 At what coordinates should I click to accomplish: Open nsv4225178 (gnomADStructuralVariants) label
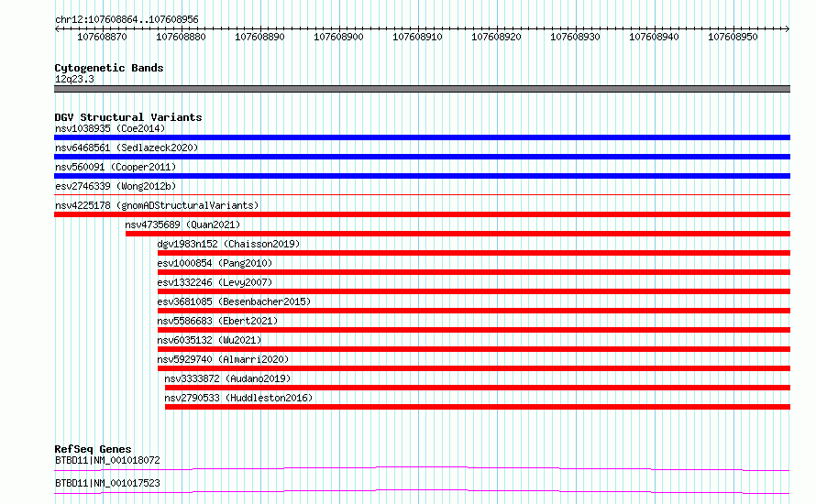157,205
